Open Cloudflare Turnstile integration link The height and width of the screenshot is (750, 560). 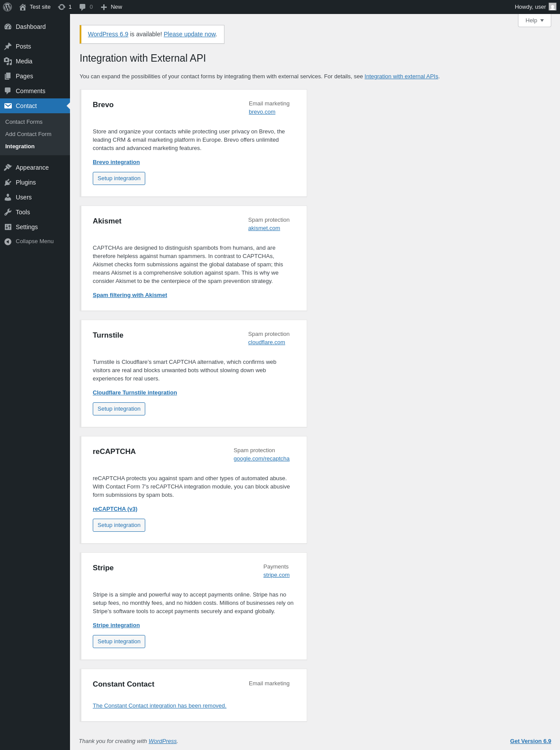pyautogui.click(x=135, y=393)
